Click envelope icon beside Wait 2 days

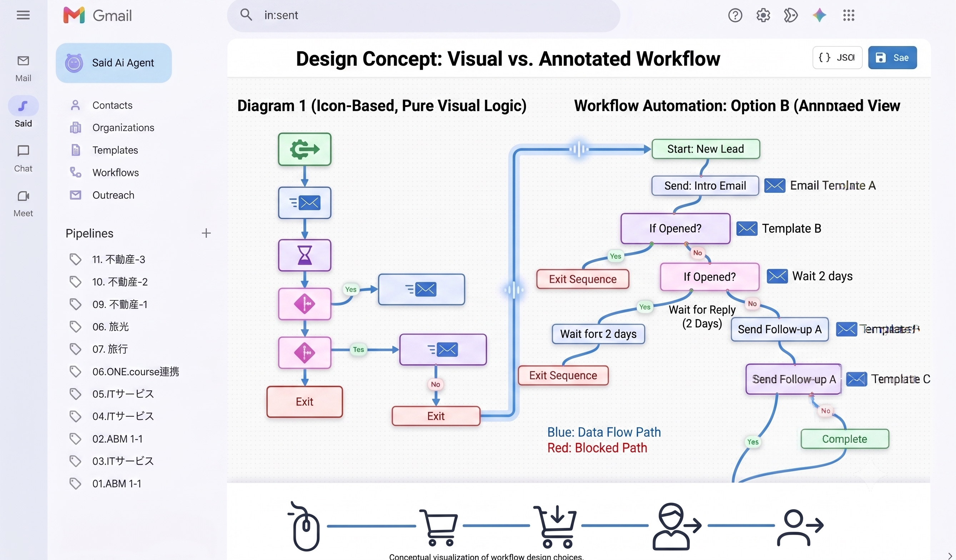tap(777, 276)
